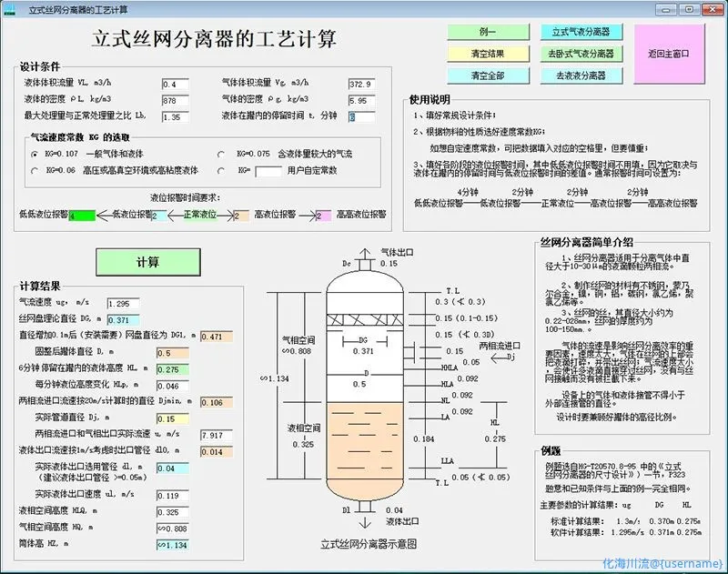Click the 计算 calculate button

(x=148, y=262)
